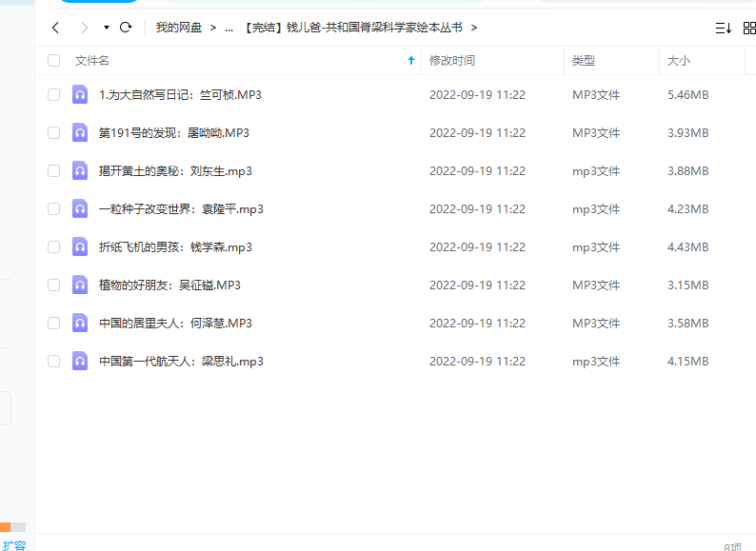Tick the select-all checkbox in the header row

[x=53, y=60]
